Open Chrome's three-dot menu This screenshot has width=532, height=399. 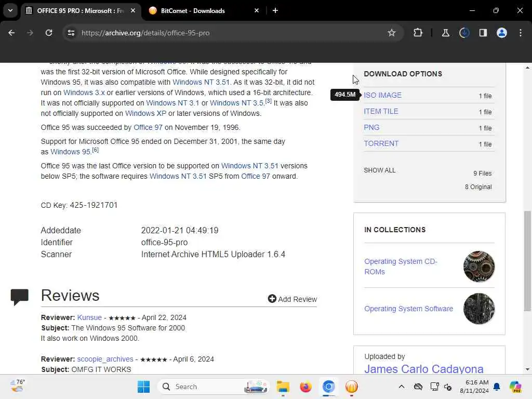pos(521,33)
